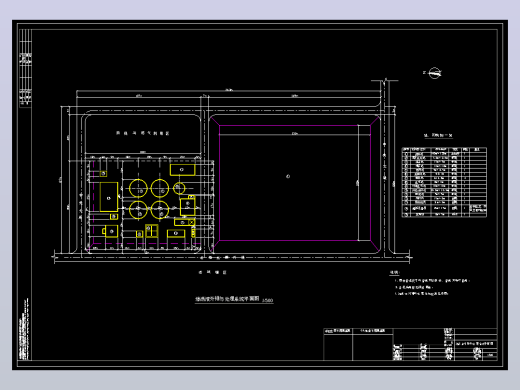The height and width of the screenshot is (390, 520).
Task: Click the center marker of the large purple-outlined pond
Action: [288, 176]
